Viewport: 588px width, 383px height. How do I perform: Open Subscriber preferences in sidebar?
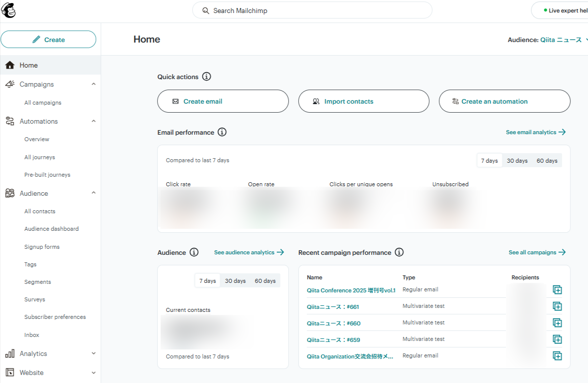pos(55,317)
